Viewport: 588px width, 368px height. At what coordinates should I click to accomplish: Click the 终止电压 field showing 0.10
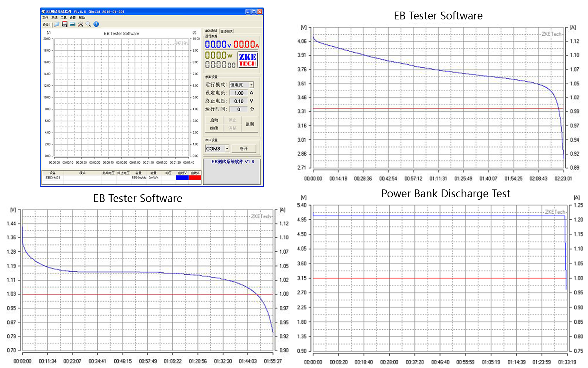coord(239,101)
